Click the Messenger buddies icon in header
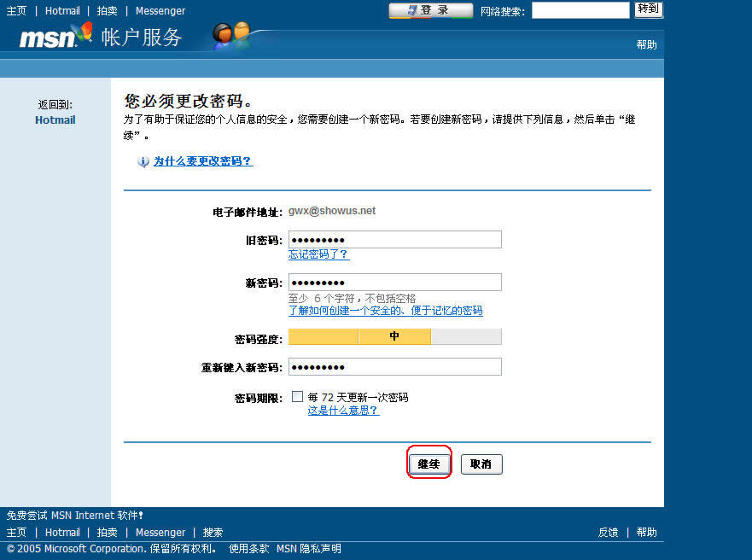Viewport: 752px width, 560px height. pos(232,36)
